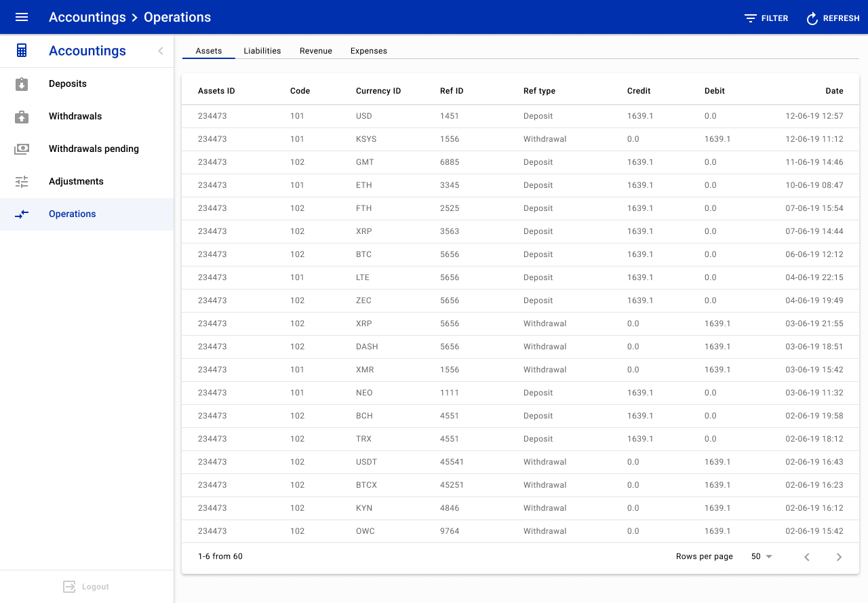This screenshot has width=868, height=603.
Task: Click date 03-06-19 21:55
Action: [x=814, y=324]
